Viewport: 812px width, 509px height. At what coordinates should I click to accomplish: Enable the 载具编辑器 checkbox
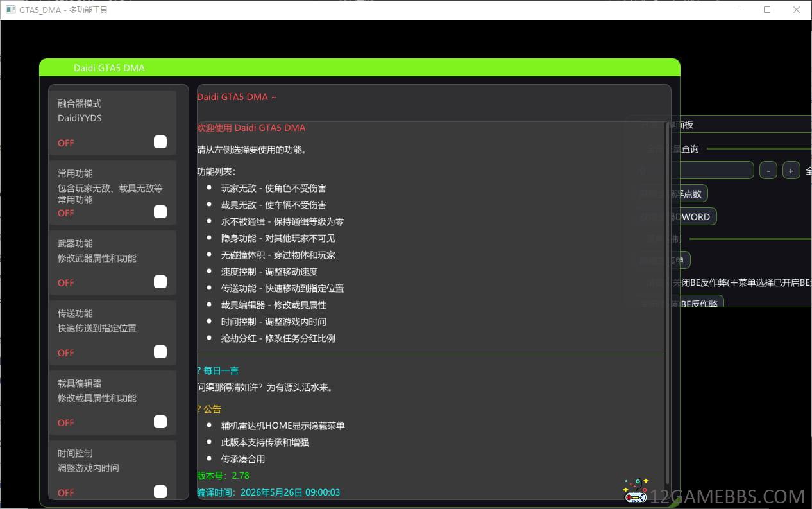160,422
